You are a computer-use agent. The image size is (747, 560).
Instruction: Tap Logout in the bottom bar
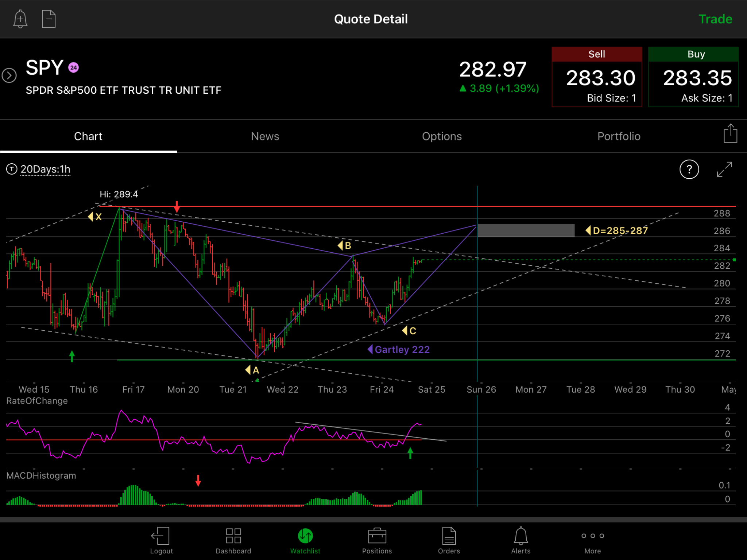pyautogui.click(x=161, y=541)
